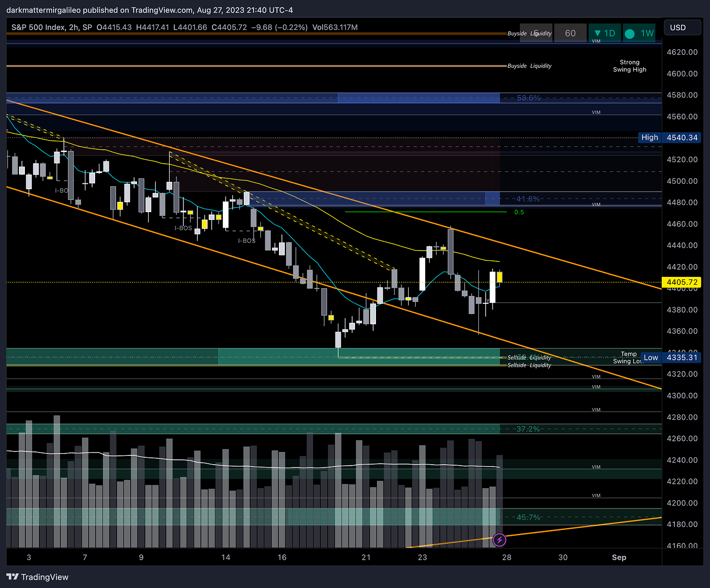710x588 pixels.
Task: Click the change value −9.68 (−0.22%)
Action: (x=279, y=27)
